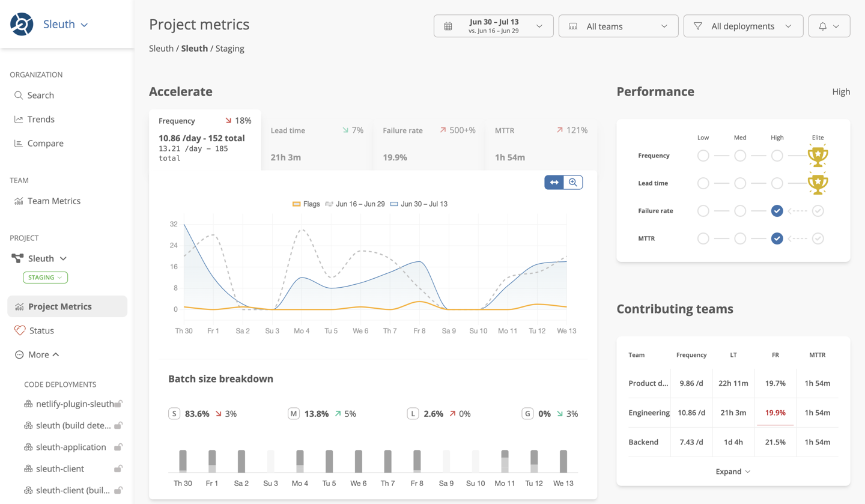Open the Compare page
The height and width of the screenshot is (504, 865).
[38, 143]
